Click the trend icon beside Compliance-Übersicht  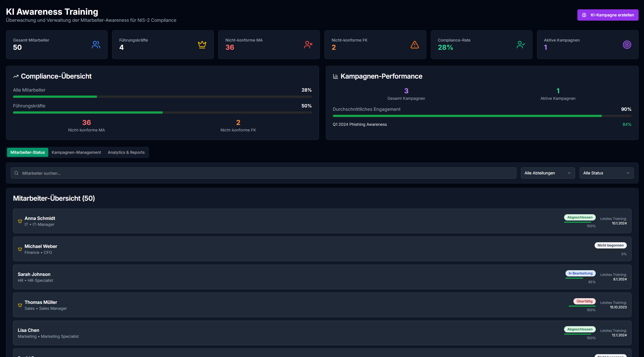coord(16,76)
